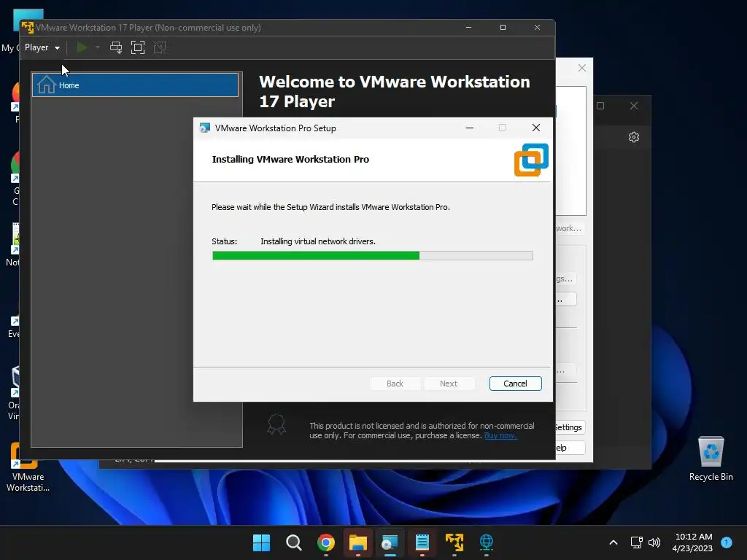Open the network status tray icon
The width and height of the screenshot is (747, 560).
point(636,542)
